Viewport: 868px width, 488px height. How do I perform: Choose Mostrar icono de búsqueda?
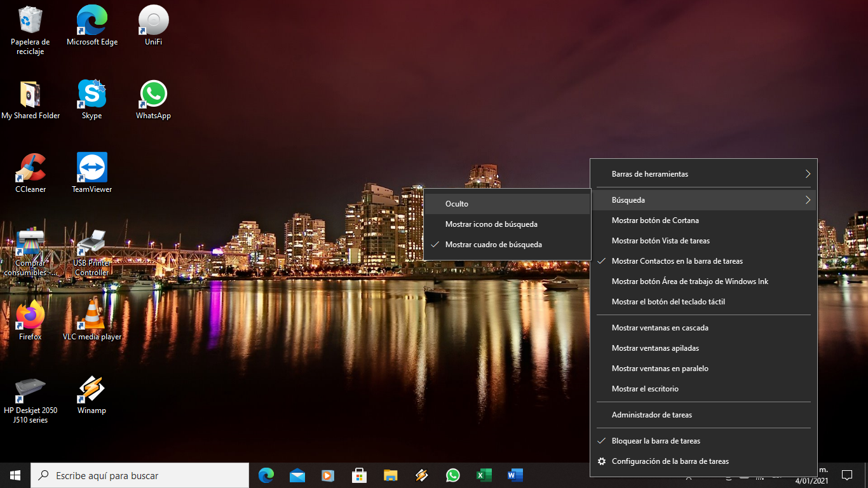(x=491, y=224)
